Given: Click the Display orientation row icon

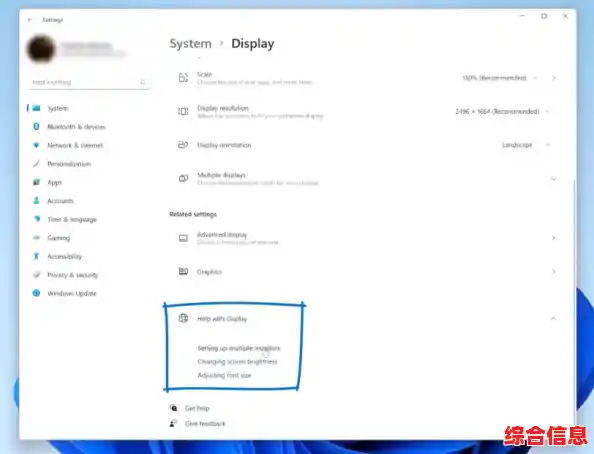Looking at the screenshot, I should [x=183, y=145].
